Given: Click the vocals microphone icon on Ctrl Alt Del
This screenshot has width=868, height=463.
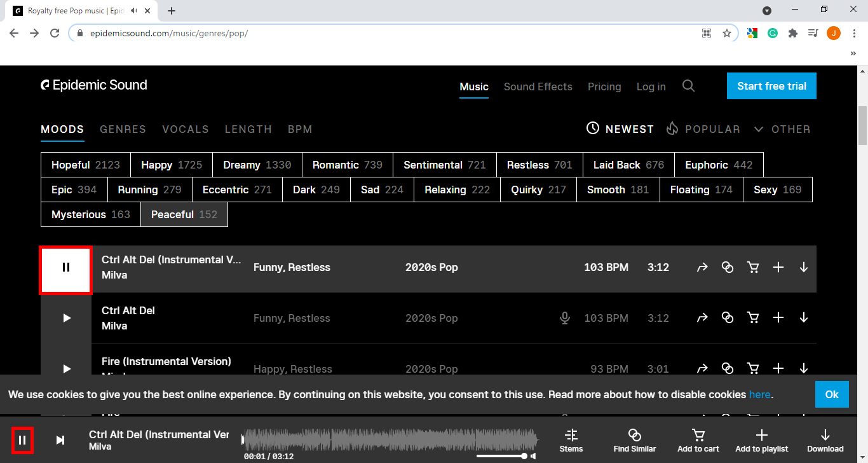Looking at the screenshot, I should [564, 318].
